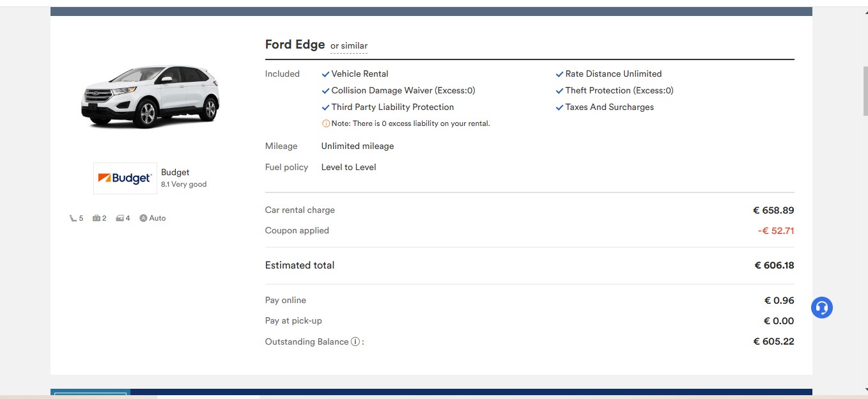Click the page vertical scrollbar thumb
868x399 pixels.
click(x=865, y=90)
